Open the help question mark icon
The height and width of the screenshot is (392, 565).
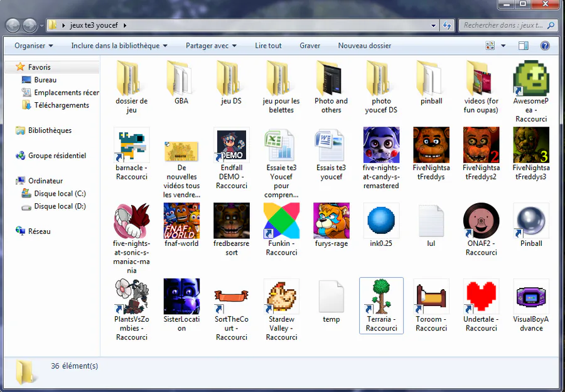tap(545, 46)
